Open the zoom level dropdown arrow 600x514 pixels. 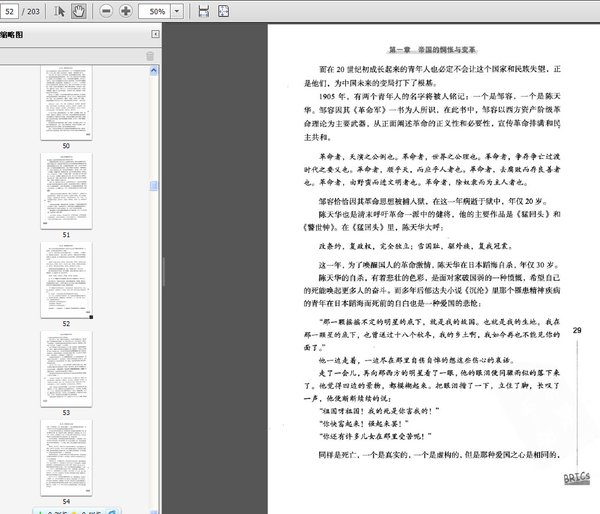click(177, 11)
